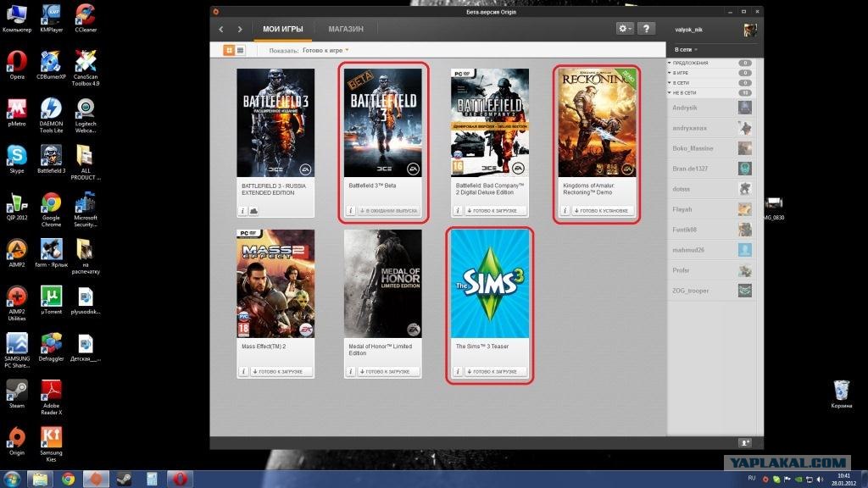Select The Sims 3 Teaser cover art

point(490,284)
